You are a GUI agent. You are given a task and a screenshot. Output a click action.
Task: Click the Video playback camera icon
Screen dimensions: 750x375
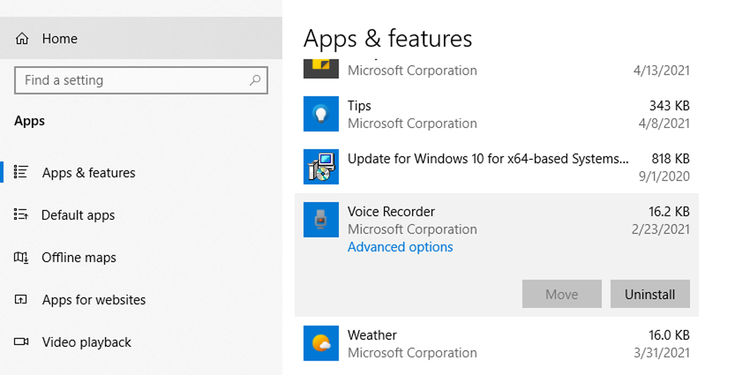[22, 342]
